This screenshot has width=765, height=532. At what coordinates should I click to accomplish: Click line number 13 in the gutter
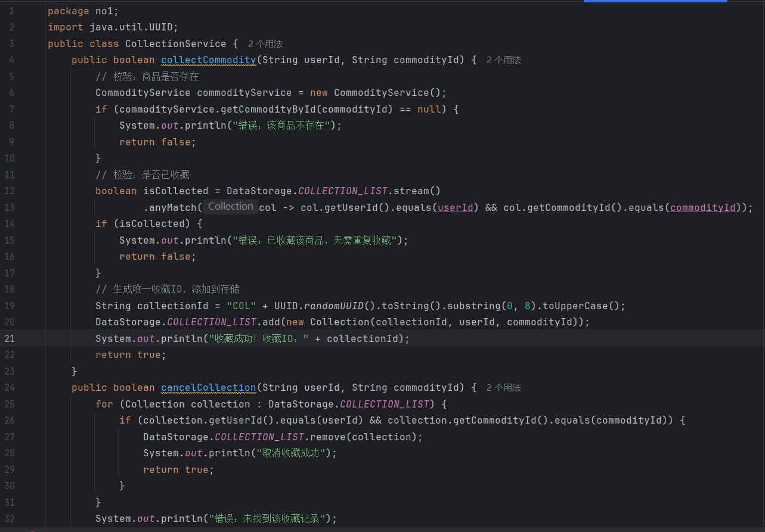pos(9,207)
